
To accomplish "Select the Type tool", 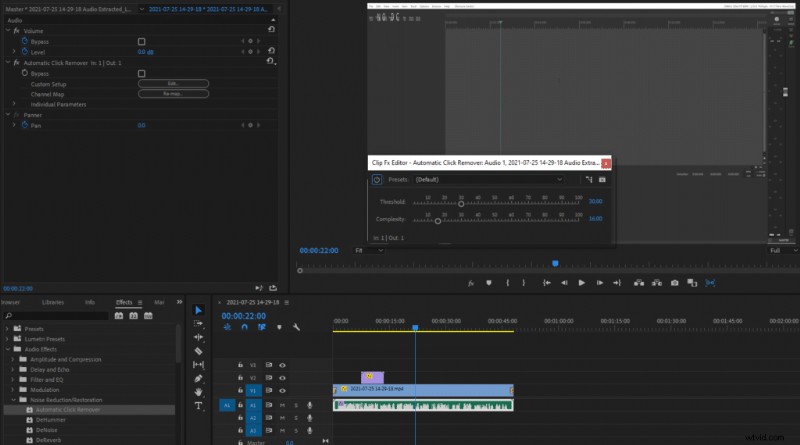I will 198,406.
